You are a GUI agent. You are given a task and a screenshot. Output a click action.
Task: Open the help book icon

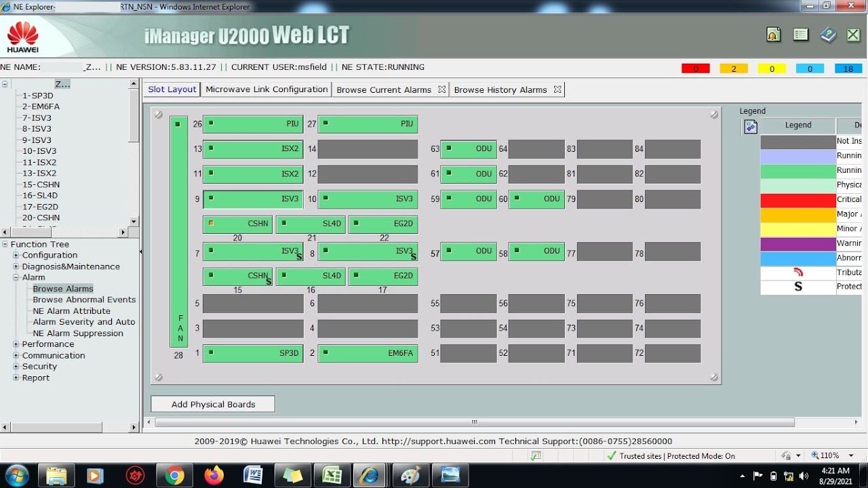[828, 35]
